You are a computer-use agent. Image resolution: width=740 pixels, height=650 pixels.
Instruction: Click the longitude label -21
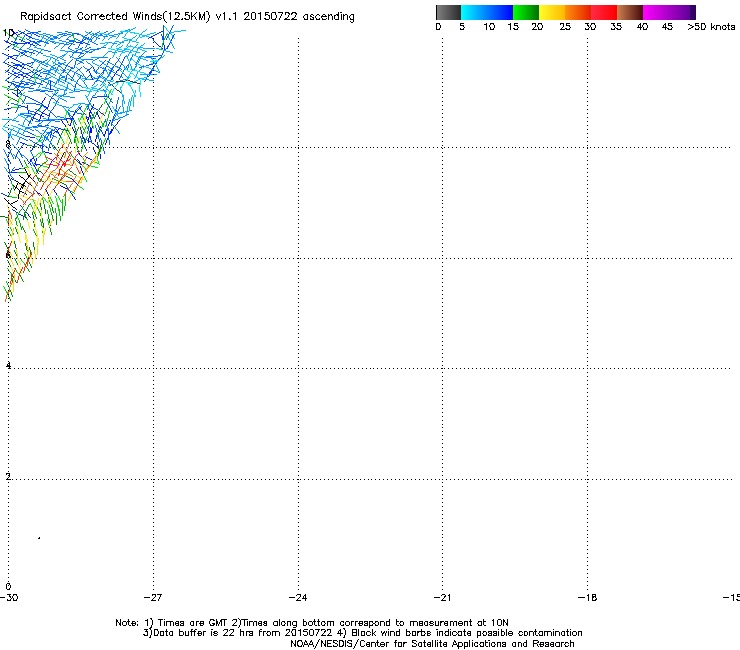(x=443, y=598)
